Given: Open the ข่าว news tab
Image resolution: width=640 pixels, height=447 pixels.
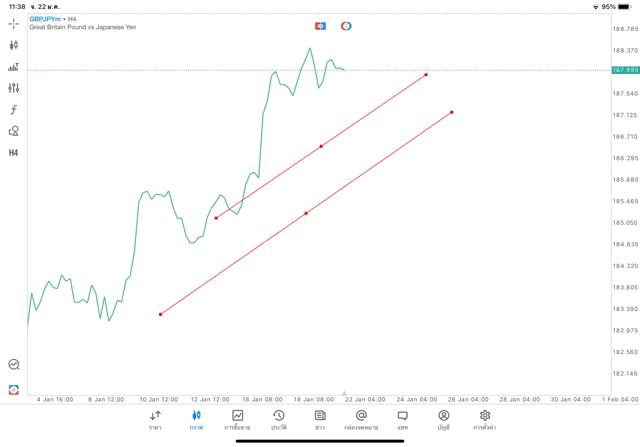Looking at the screenshot, I should pyautogui.click(x=320, y=420).
